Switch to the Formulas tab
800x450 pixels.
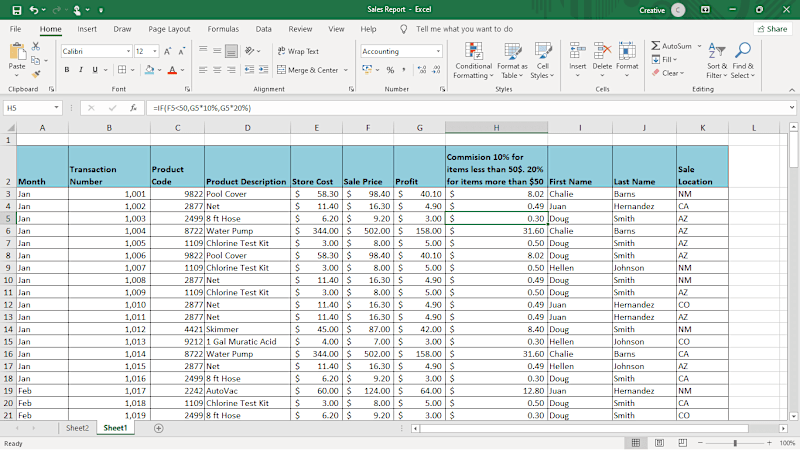[x=223, y=29]
